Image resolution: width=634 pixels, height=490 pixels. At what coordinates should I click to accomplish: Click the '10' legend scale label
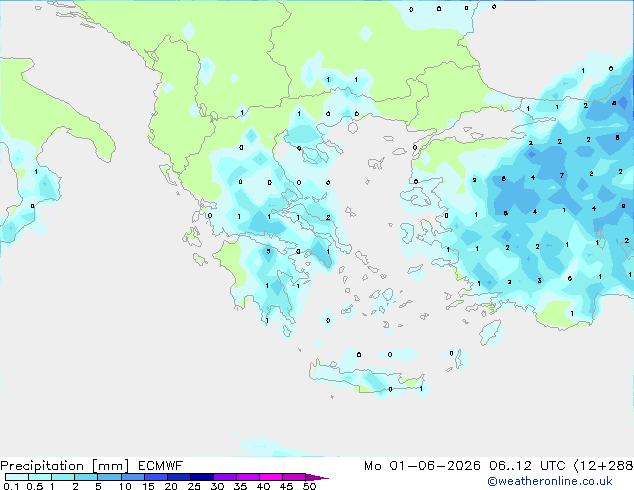(125, 486)
